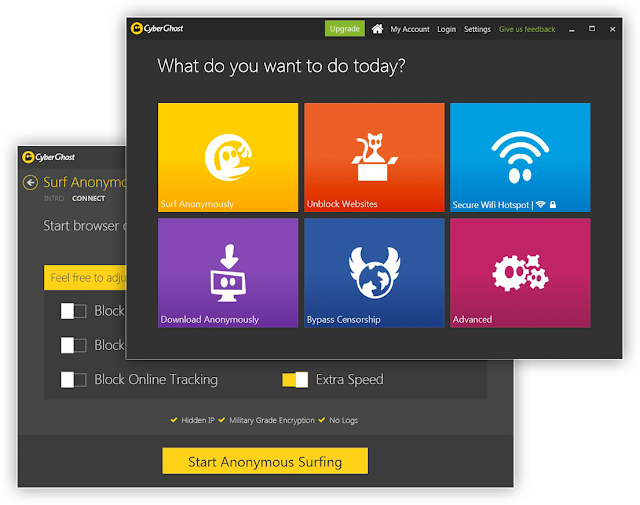Close the front CyberGhost window
This screenshot has width=640, height=505.
point(612,29)
